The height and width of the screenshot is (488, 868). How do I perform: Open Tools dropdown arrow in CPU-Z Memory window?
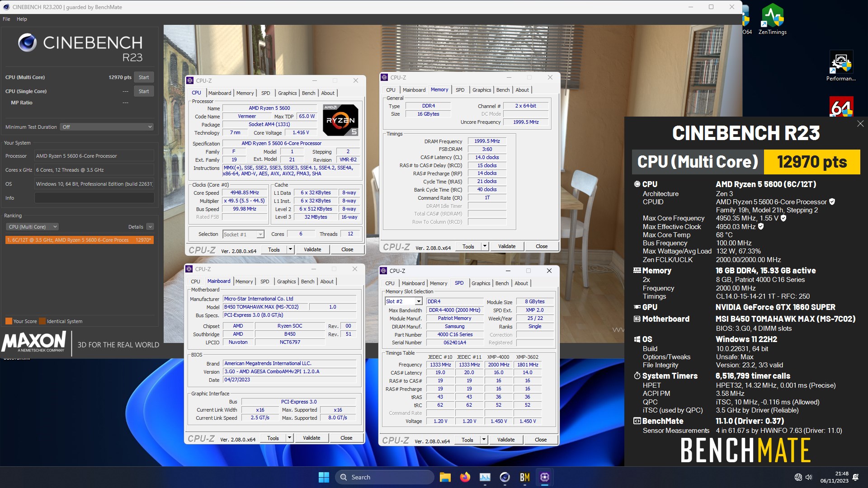coord(485,246)
